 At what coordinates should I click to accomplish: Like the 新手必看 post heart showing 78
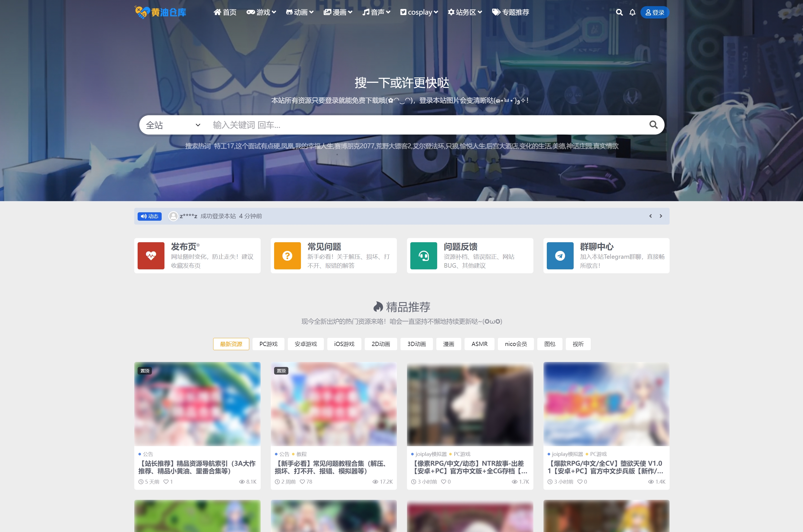pyautogui.click(x=302, y=482)
